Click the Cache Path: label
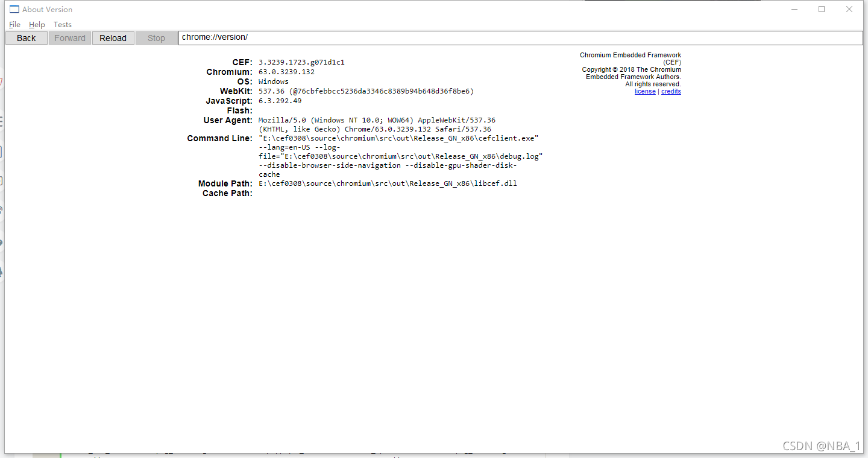The image size is (868, 458). (227, 194)
